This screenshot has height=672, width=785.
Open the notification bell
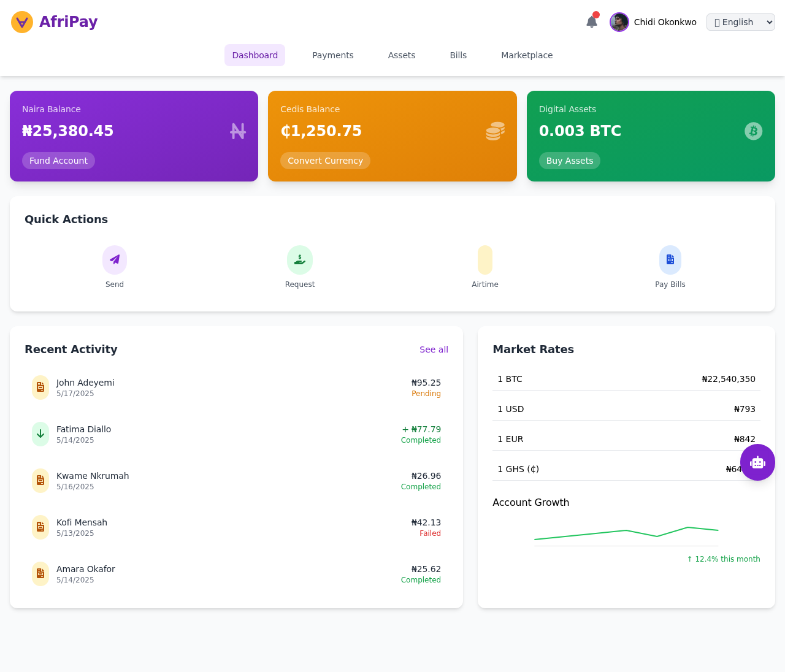591,21
